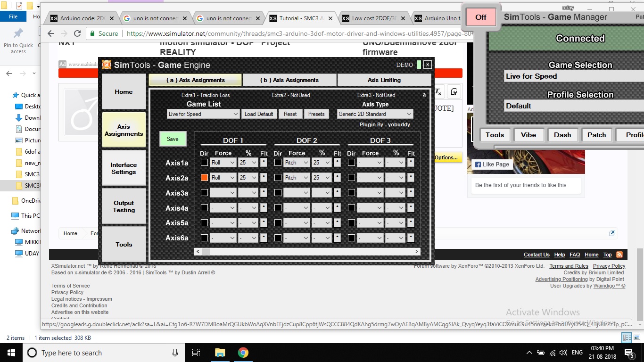Image resolution: width=644 pixels, height=362 pixels.
Task: Open the Game List dropdown
Action: (x=204, y=114)
